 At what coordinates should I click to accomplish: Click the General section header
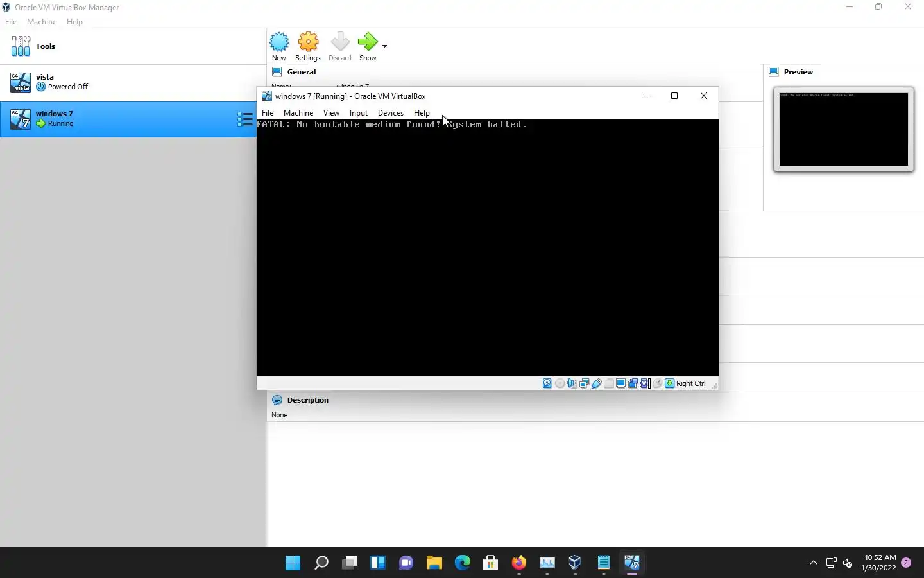click(x=302, y=72)
